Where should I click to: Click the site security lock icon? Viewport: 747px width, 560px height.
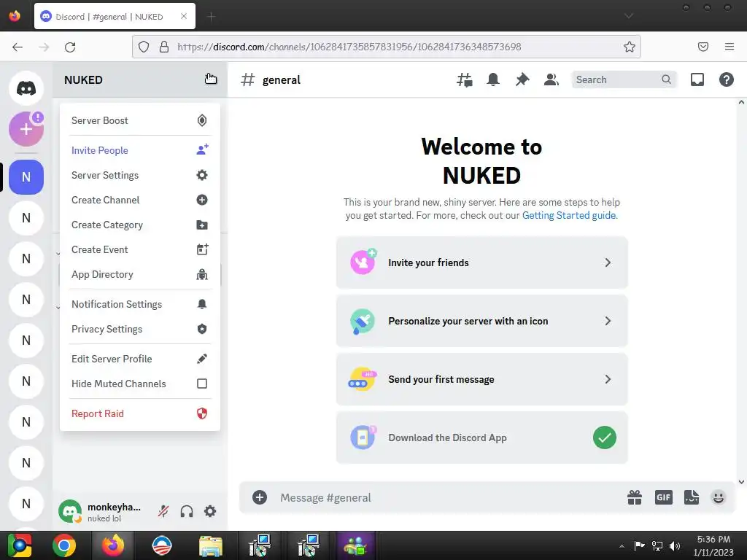(164, 47)
